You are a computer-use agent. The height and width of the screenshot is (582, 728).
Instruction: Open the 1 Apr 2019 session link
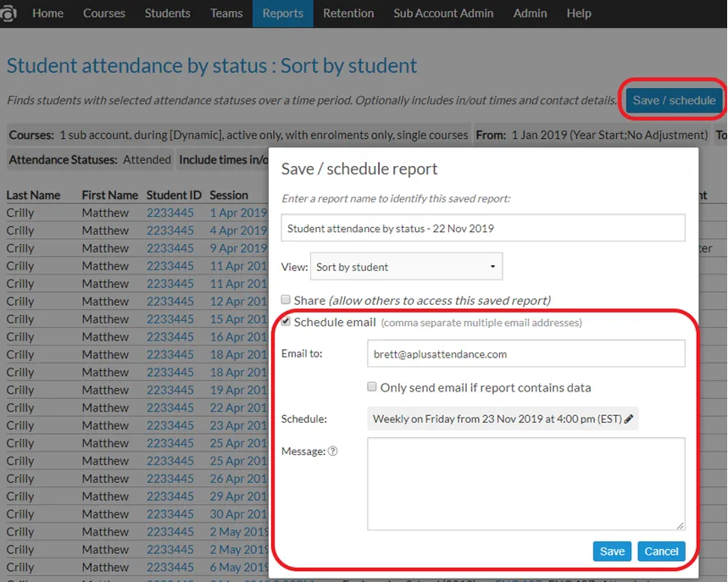coord(238,213)
